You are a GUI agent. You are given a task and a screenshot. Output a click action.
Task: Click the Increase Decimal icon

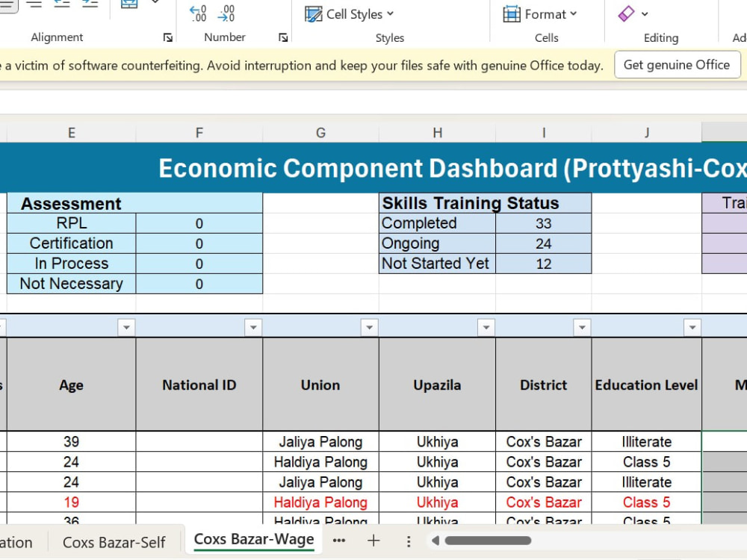pyautogui.click(x=198, y=13)
